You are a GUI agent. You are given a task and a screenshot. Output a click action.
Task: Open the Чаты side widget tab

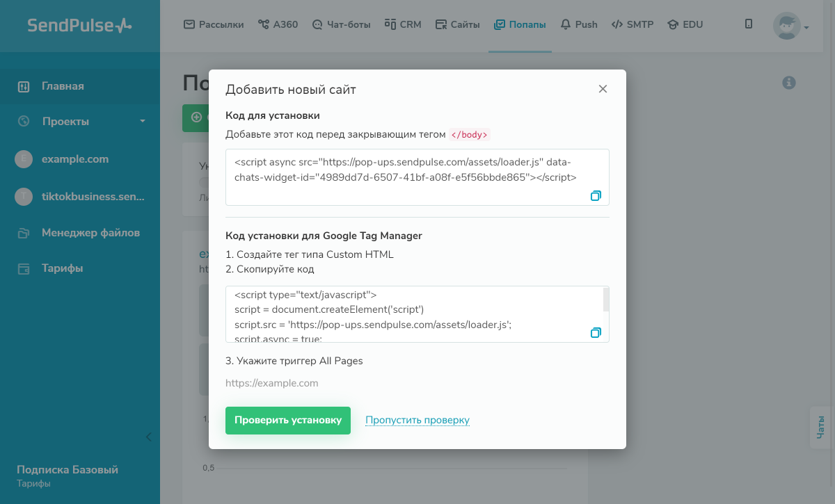[821, 426]
